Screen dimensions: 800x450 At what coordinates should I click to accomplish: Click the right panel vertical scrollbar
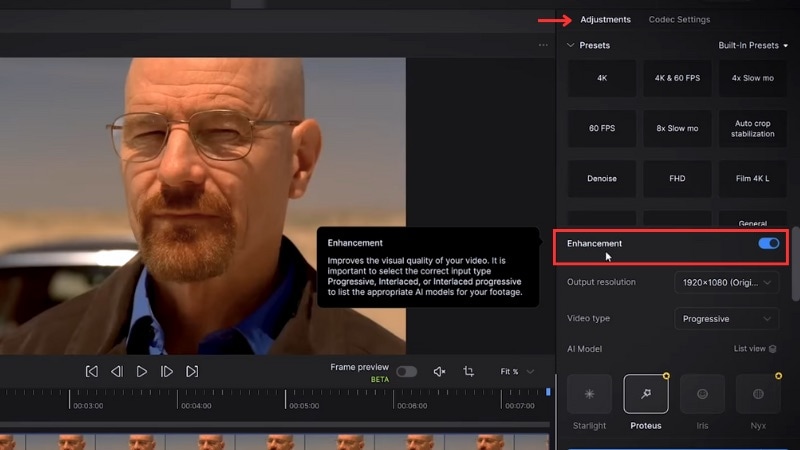point(795,265)
